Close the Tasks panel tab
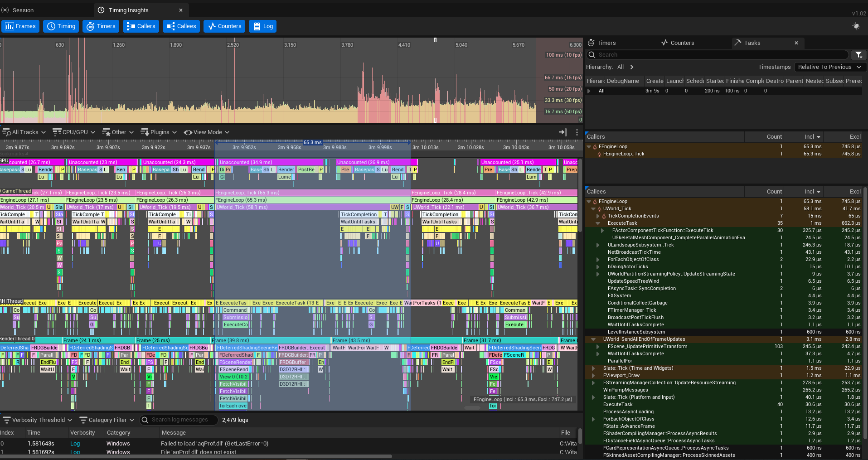 coord(796,43)
